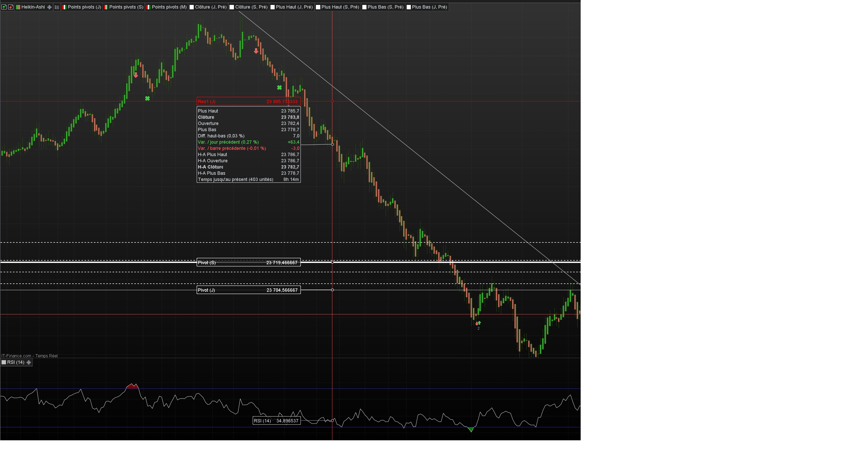Click the Pivot (J) price label
The width and height of the screenshot is (868, 453).
click(x=248, y=290)
